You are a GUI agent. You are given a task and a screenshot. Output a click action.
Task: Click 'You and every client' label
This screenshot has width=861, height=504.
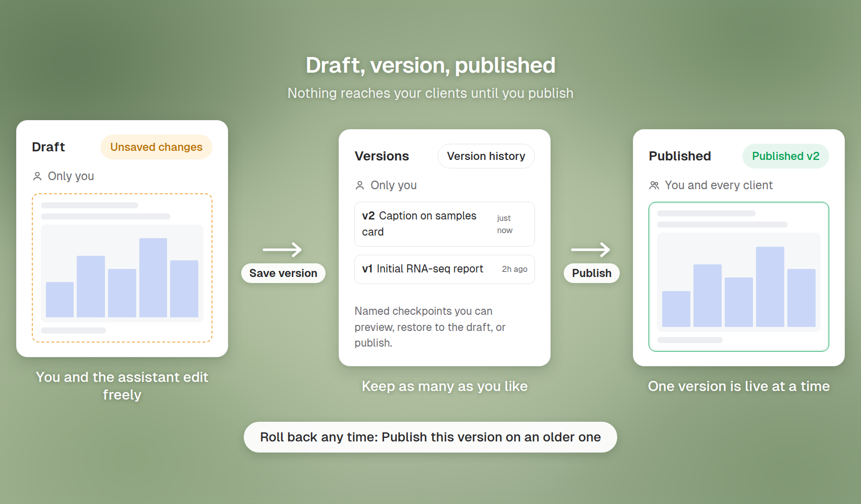point(719,185)
